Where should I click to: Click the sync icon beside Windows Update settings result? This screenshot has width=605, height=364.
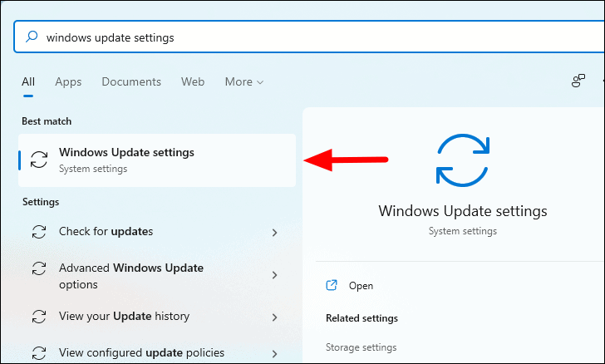[x=39, y=160]
